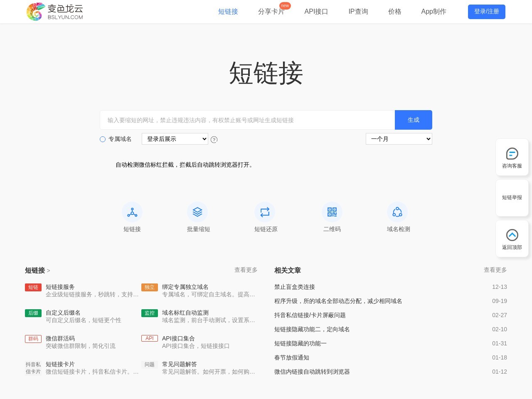This screenshot has width=532, height=399.
Task: Expand 短链接 section via the arrow
Action: click(x=48, y=271)
